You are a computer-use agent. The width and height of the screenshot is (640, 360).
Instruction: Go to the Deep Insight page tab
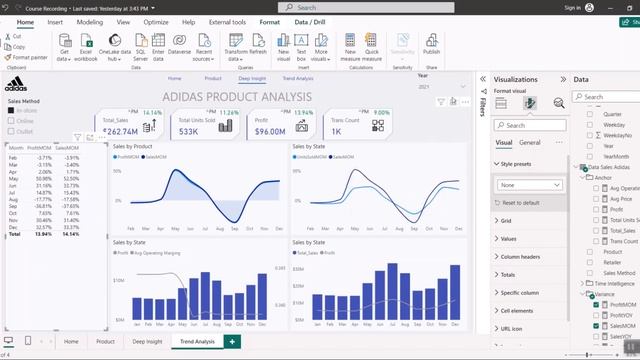147,341
